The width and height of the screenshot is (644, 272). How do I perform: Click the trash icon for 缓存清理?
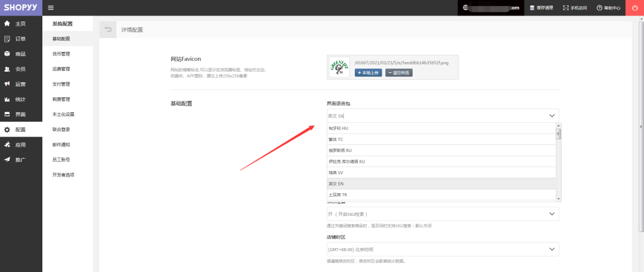(532, 8)
